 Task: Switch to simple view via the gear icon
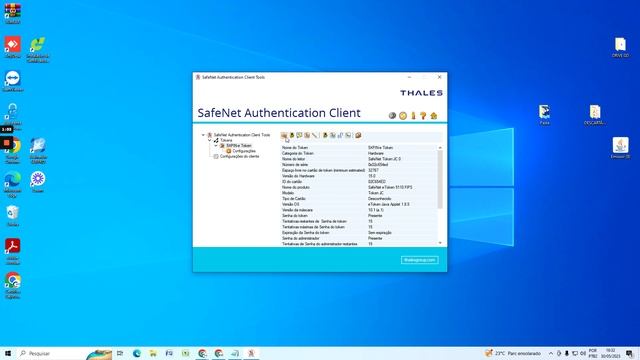coord(392,116)
